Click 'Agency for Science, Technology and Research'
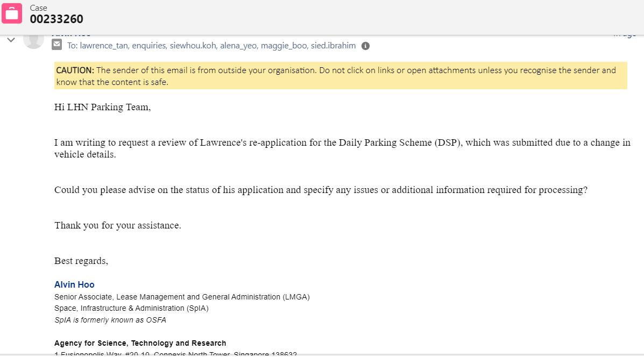 140,343
